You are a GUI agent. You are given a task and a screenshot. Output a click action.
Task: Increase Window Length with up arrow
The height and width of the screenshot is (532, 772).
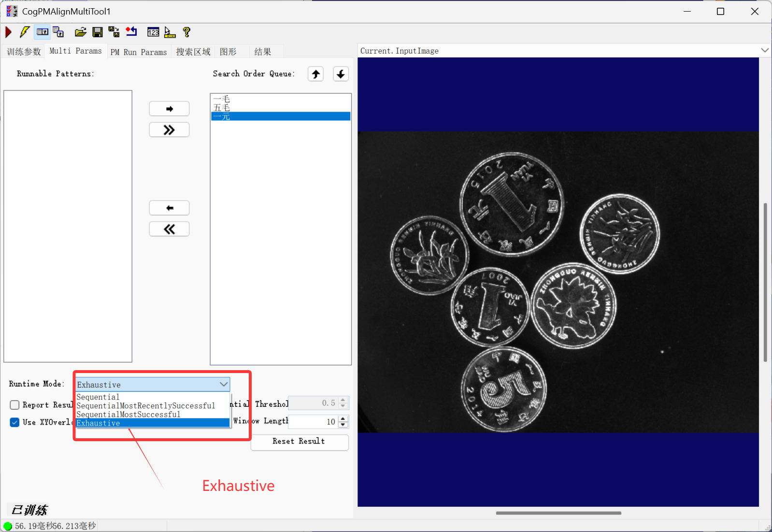(343, 418)
